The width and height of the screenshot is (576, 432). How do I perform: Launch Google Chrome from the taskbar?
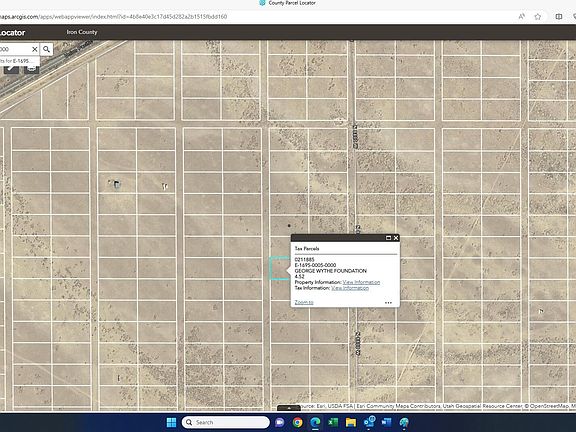(x=298, y=422)
